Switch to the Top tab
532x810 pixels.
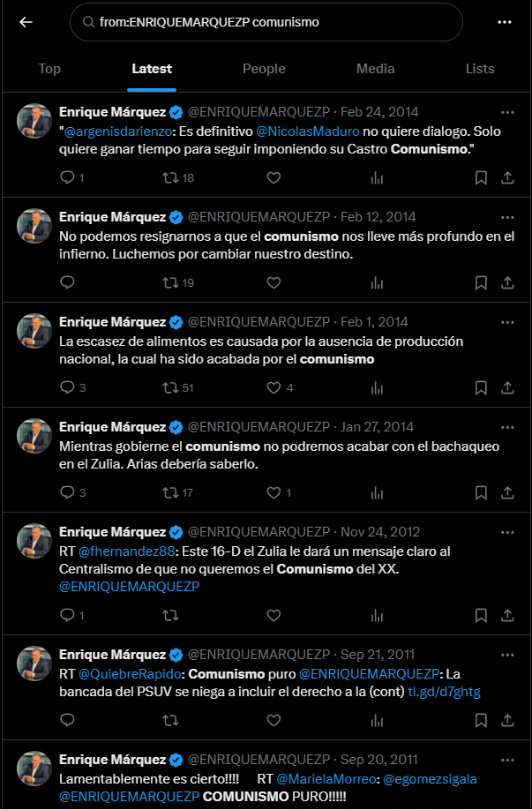point(50,69)
